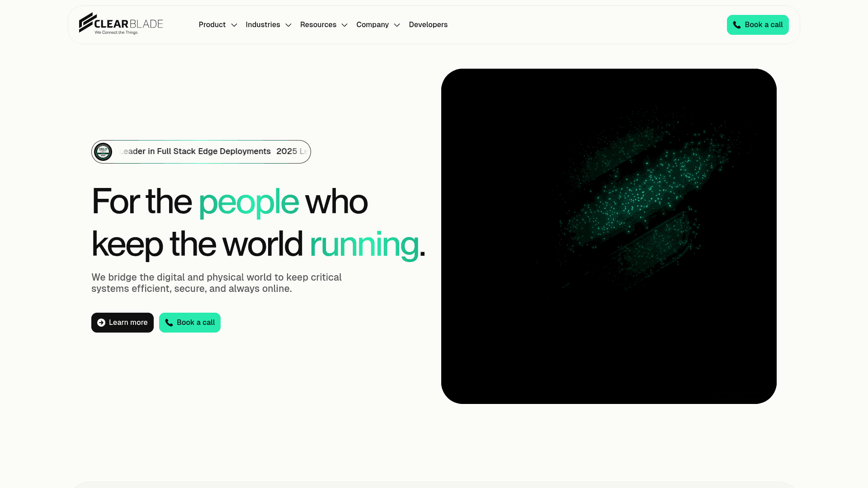
Task: Click the top-right Book a call button
Action: pos(758,25)
